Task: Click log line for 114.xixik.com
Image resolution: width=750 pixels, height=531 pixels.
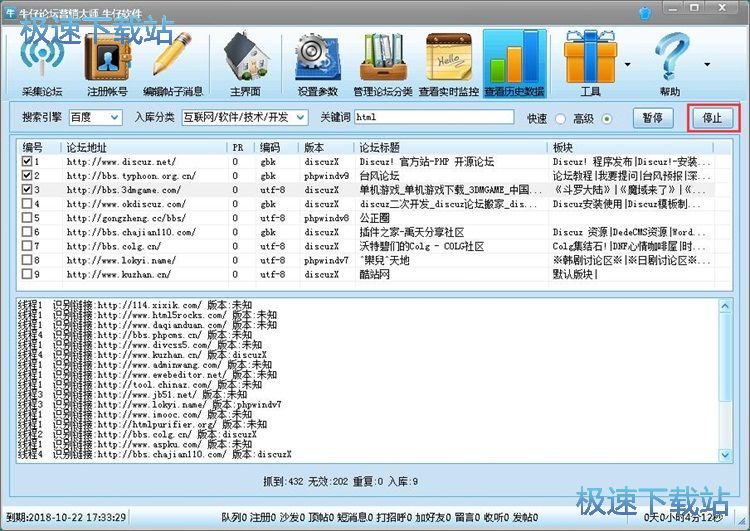Action: tap(135, 305)
